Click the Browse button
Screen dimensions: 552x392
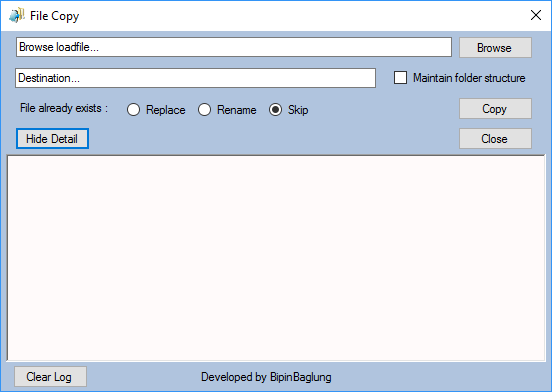pyautogui.click(x=495, y=48)
